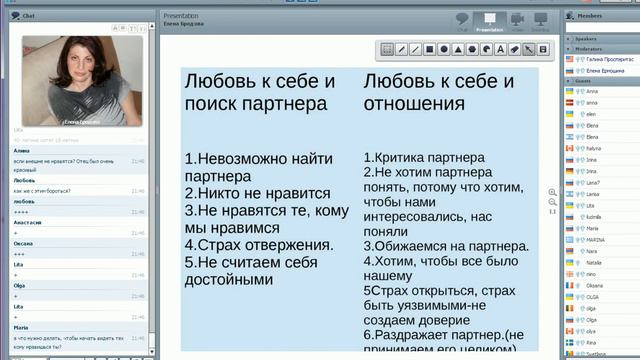This screenshot has width=640, height=360.
Task: Select the hexagon shape tool
Action: [x=472, y=49]
